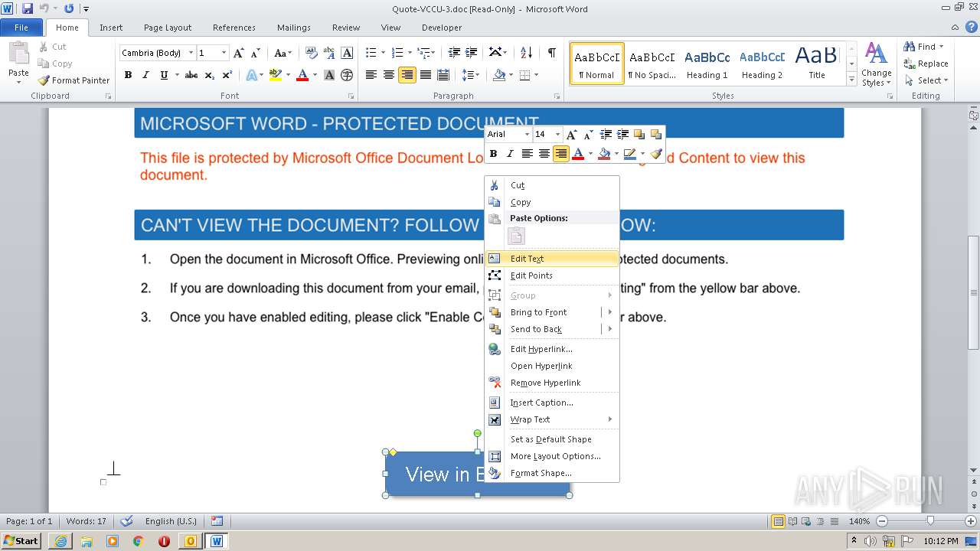Open the Select dropdown in Editing group

pyautogui.click(x=926, y=80)
